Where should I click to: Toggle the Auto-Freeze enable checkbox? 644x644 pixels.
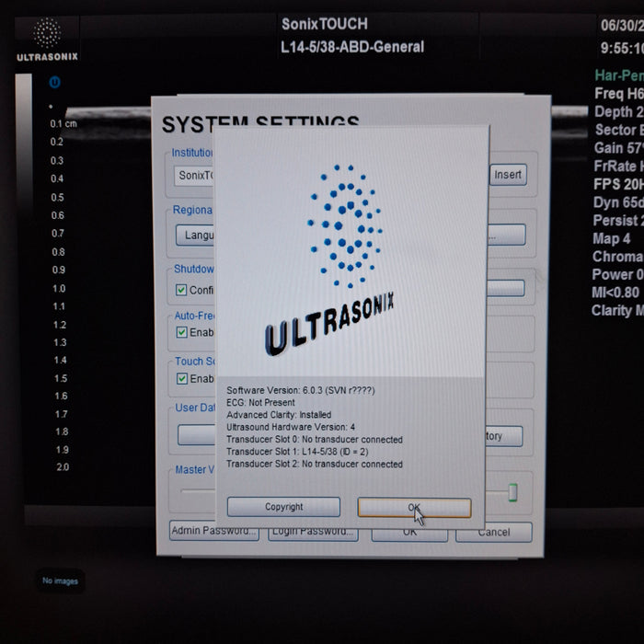[x=181, y=332]
